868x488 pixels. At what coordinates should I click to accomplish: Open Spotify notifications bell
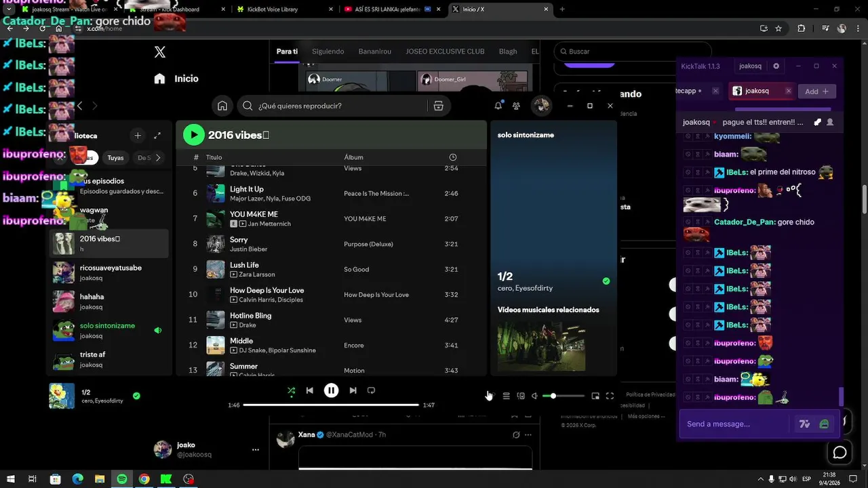click(x=498, y=106)
